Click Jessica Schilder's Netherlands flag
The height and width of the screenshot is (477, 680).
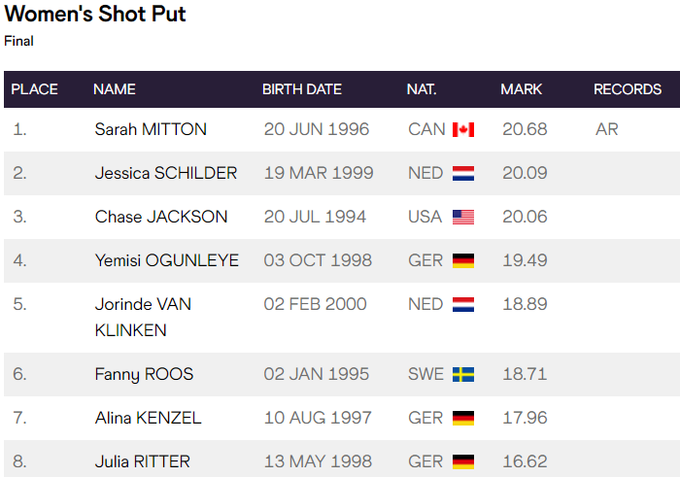pos(463,173)
